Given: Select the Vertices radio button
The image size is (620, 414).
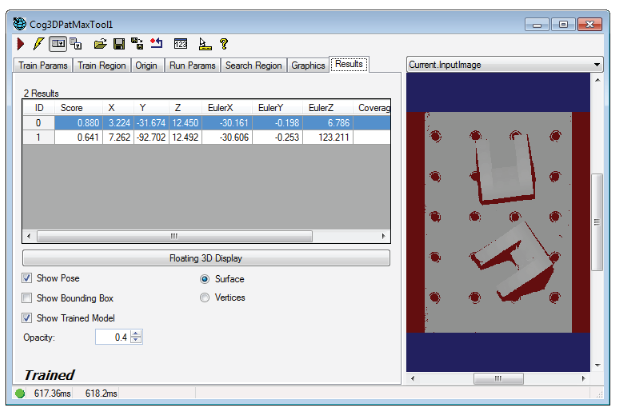Looking at the screenshot, I should click(x=204, y=297).
